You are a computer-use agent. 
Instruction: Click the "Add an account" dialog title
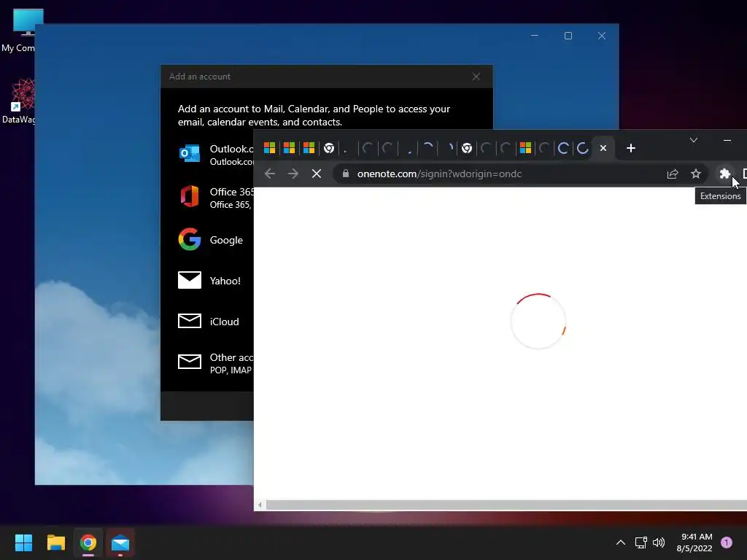200,77
